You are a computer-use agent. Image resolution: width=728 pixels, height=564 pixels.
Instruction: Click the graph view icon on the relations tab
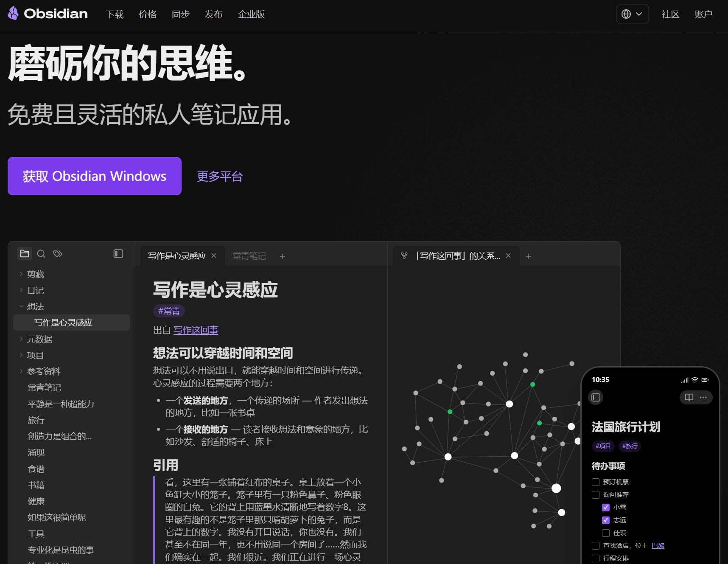(403, 255)
